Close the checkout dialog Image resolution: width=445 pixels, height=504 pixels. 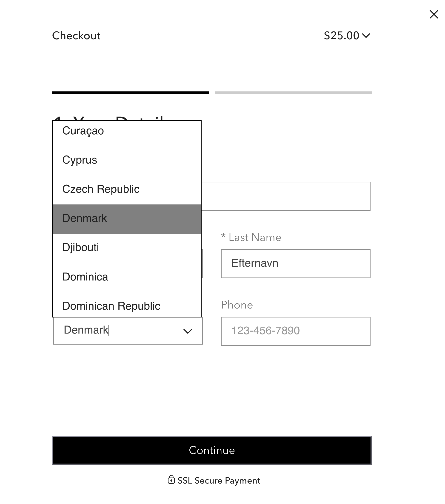(434, 14)
